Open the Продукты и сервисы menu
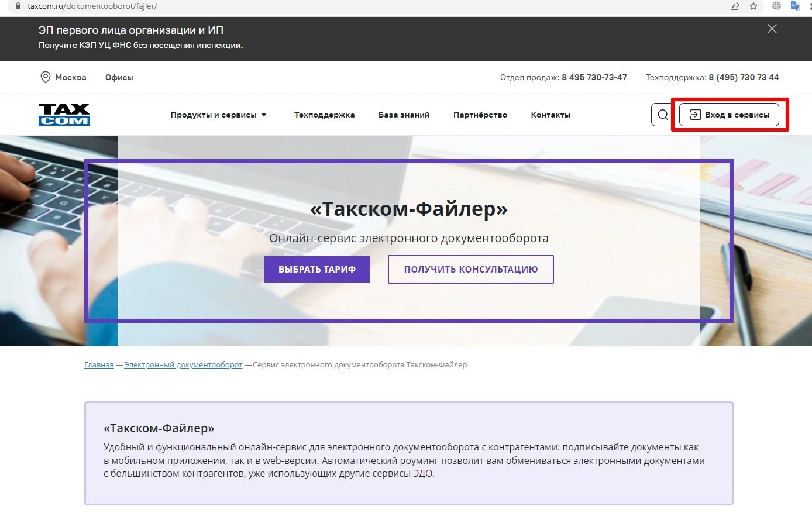812x513 pixels. [219, 115]
